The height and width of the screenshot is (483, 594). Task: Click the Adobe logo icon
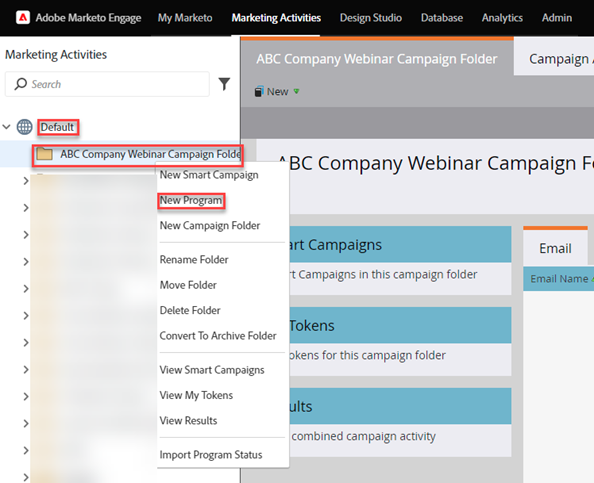23,17
